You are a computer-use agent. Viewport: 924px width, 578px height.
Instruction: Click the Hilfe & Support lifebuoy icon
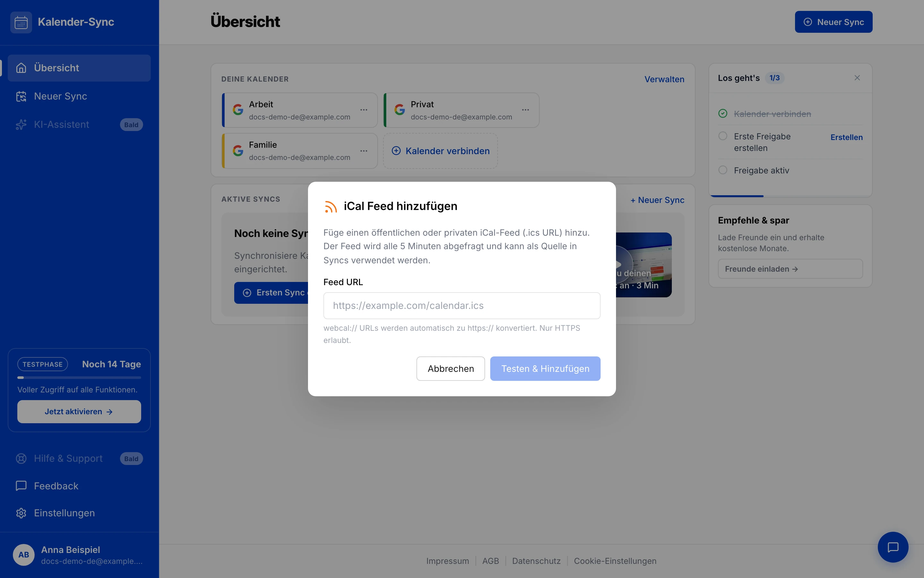click(21, 458)
